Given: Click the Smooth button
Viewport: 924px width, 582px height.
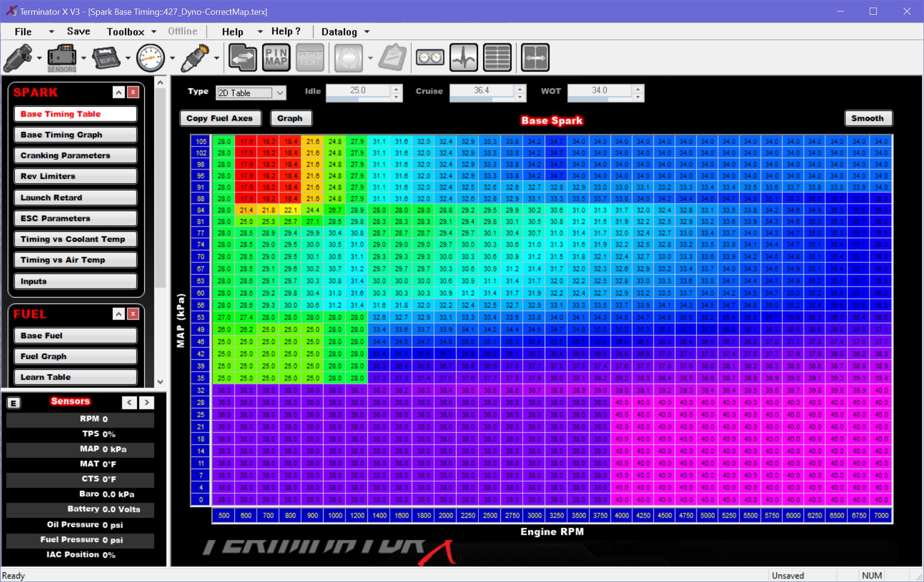Looking at the screenshot, I should point(868,118).
